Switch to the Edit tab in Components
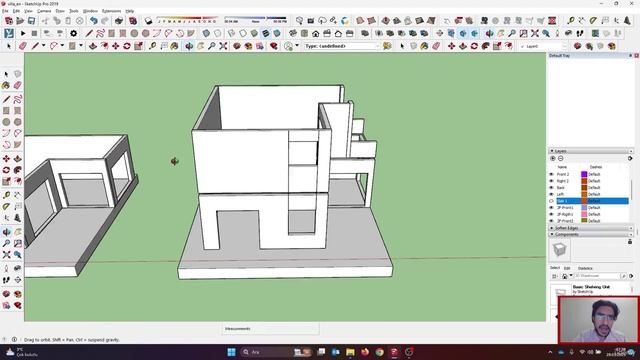This screenshot has height=360, width=640. (567, 268)
